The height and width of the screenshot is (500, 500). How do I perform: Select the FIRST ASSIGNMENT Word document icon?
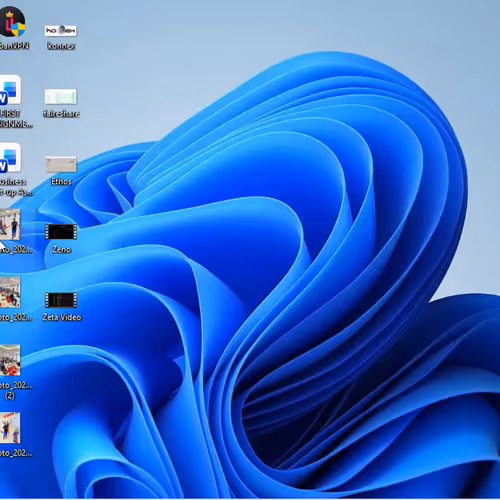coord(10,90)
